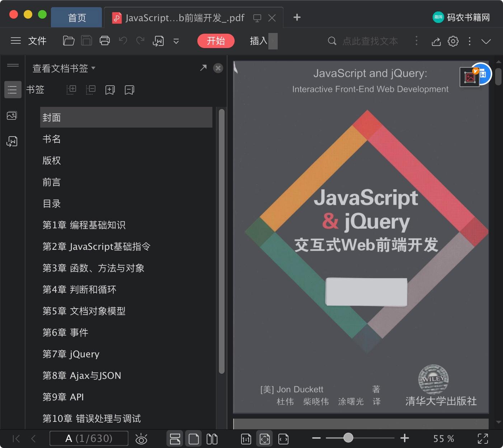Click the previous page arrow
Screen dimensions: 503x448
[34, 438]
